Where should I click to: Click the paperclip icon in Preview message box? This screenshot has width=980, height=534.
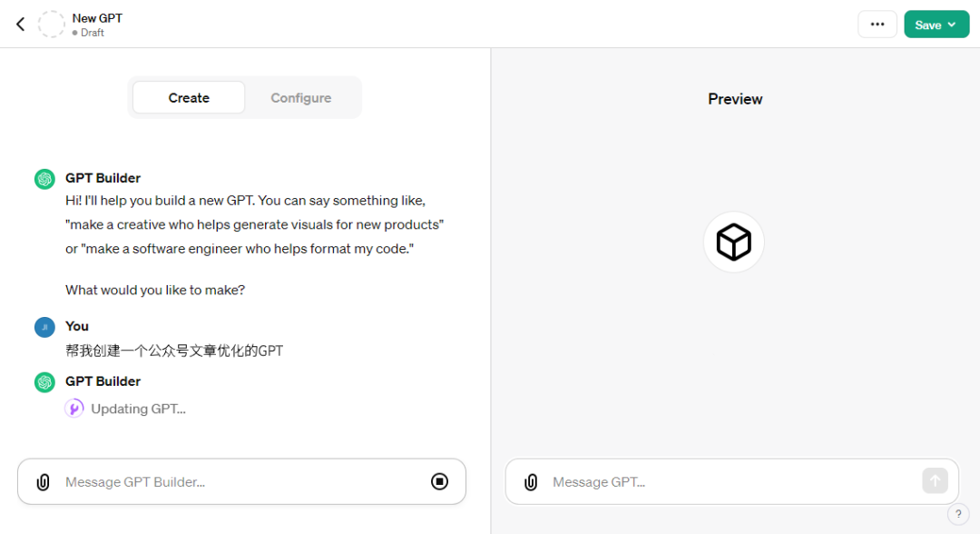(x=531, y=482)
